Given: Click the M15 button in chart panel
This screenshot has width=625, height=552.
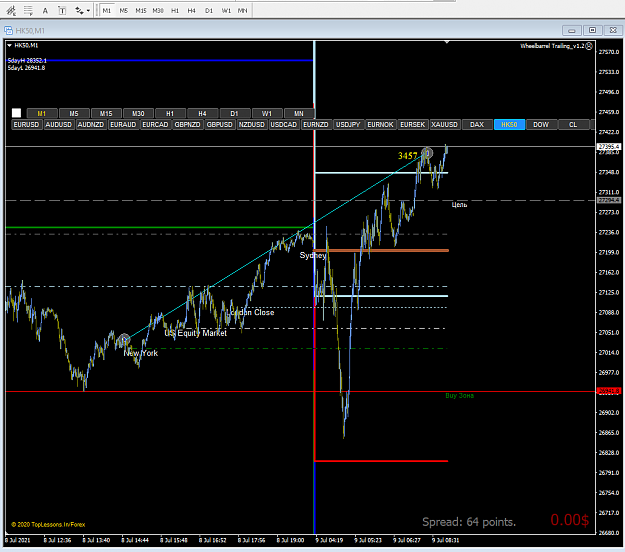Looking at the screenshot, I should [x=106, y=114].
